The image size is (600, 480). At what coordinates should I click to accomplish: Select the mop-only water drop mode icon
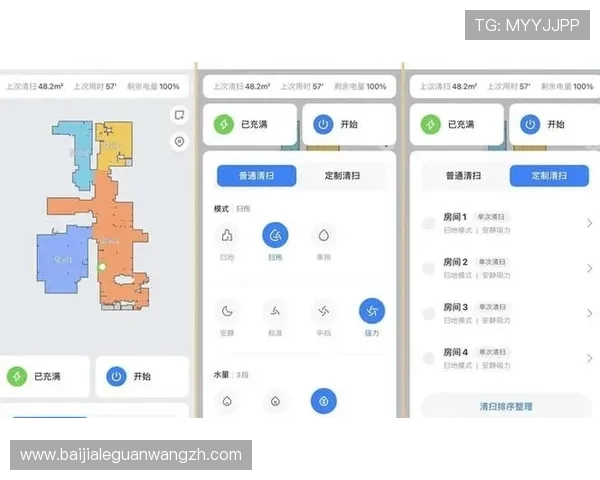click(324, 235)
